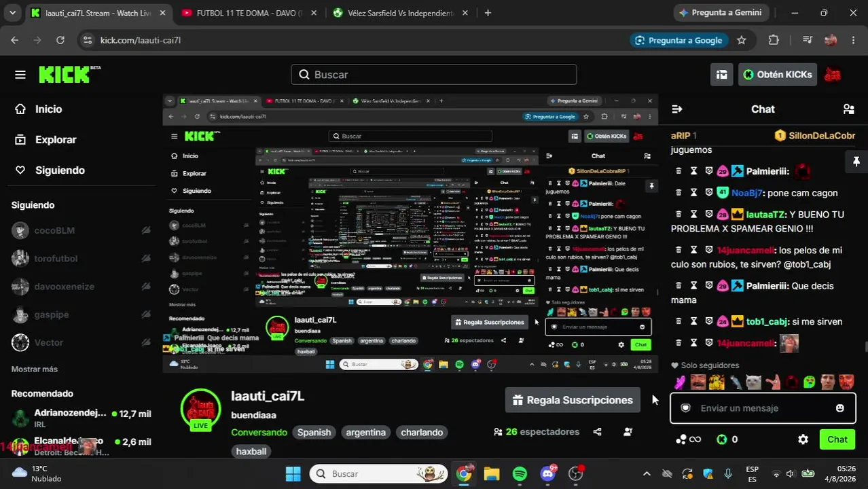The height and width of the screenshot is (489, 868).
Task: Click the Obtén KICKs button
Action: click(778, 75)
